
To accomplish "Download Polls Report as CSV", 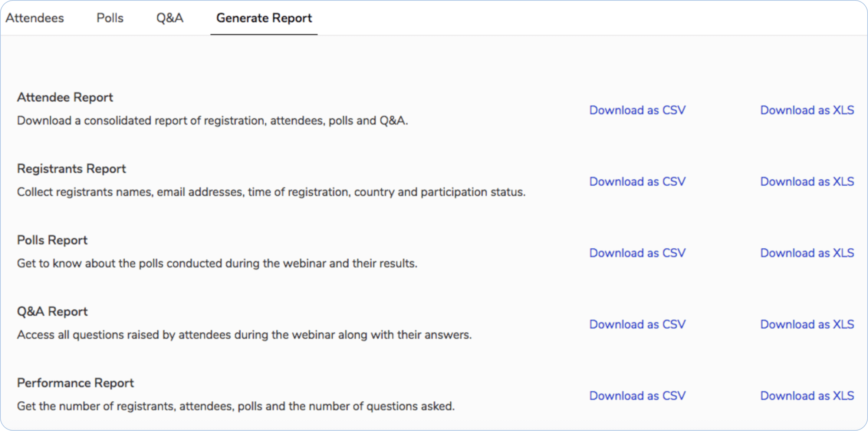I will (x=637, y=253).
